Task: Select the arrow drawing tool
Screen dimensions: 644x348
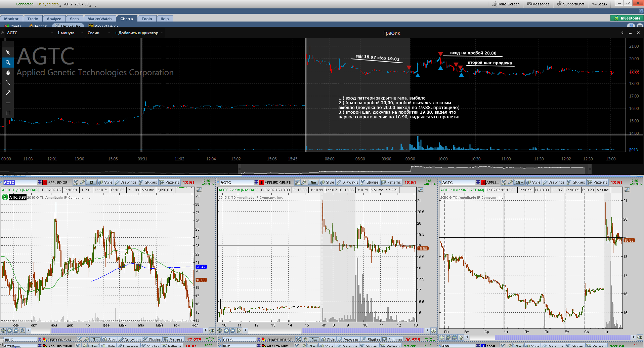Action: [x=8, y=93]
